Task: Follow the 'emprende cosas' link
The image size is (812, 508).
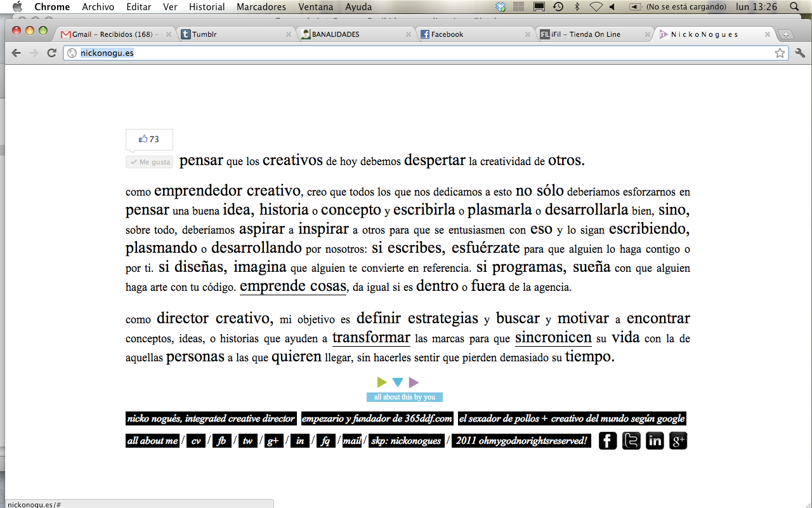Action: (293, 286)
